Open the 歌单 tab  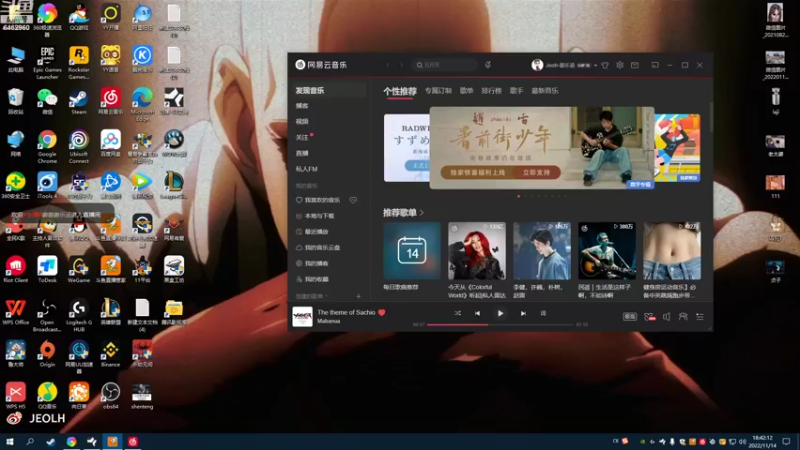(466, 91)
